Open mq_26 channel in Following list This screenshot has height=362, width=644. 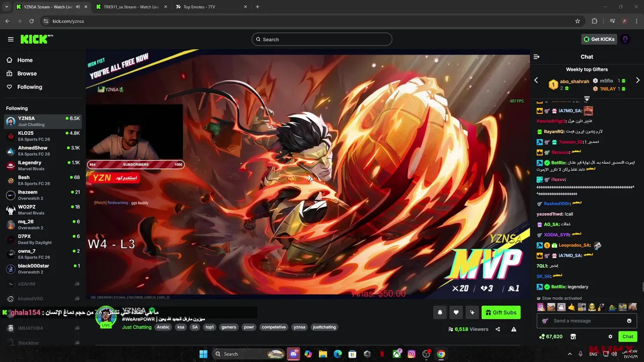point(43,224)
